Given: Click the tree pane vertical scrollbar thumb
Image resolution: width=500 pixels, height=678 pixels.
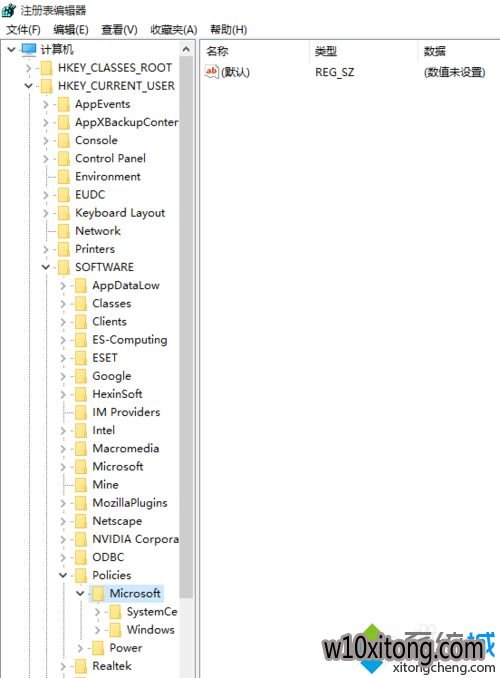Looking at the screenshot, I should click(186, 327).
